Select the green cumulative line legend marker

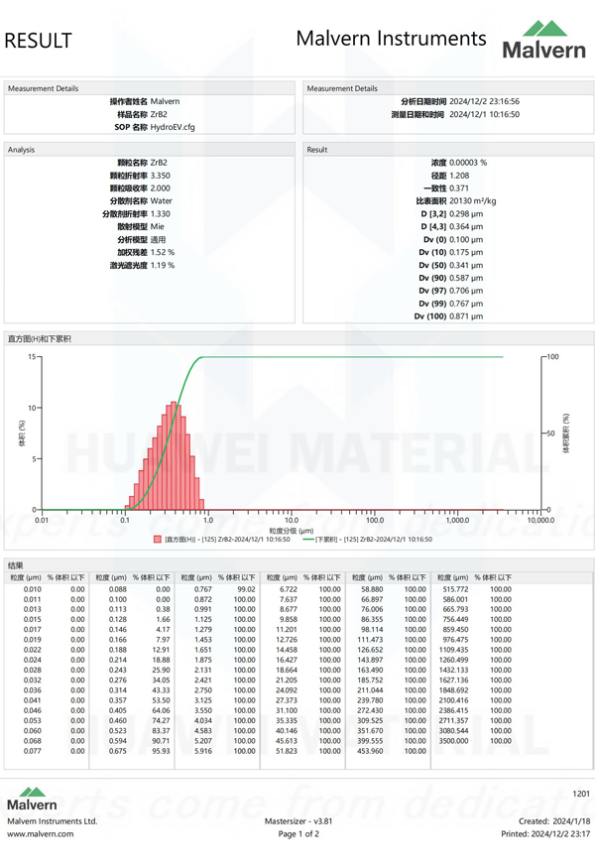(x=307, y=540)
